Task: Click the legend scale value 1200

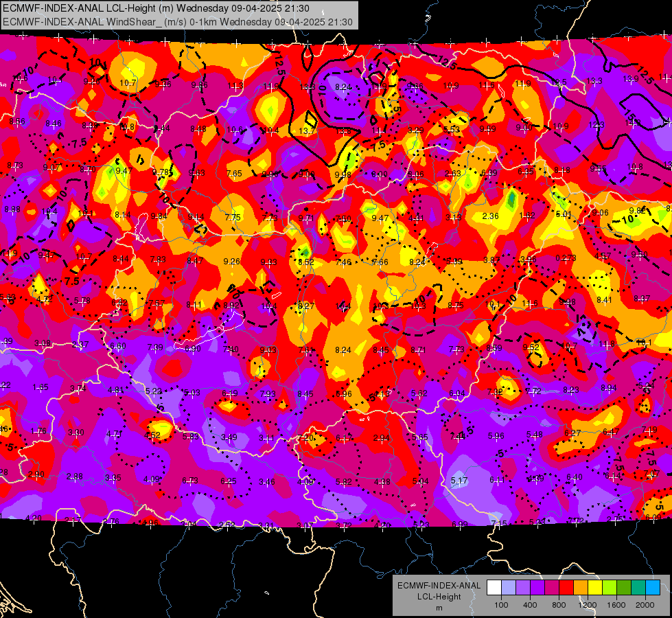Action: click(588, 605)
